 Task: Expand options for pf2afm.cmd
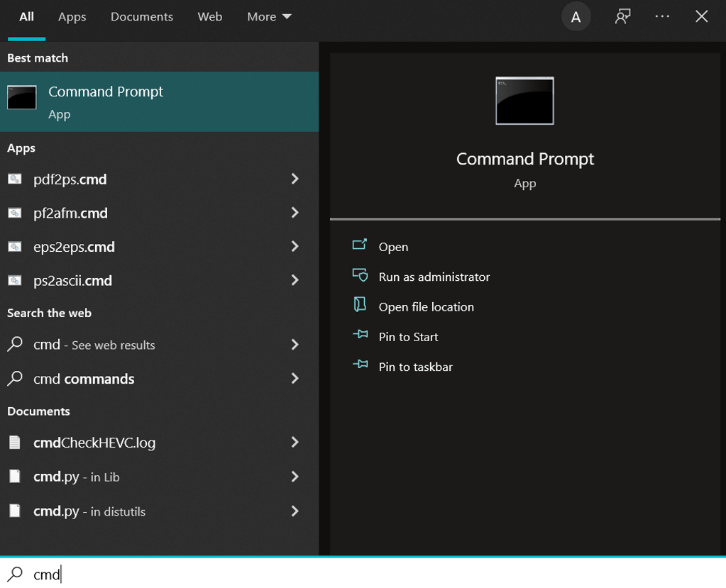pos(295,213)
